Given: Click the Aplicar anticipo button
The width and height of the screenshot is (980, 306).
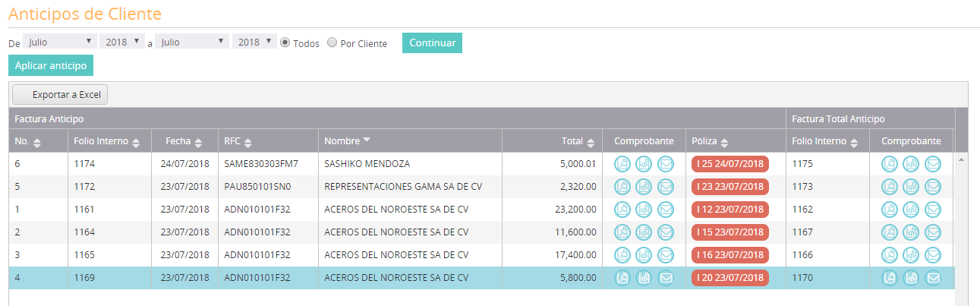Looking at the screenshot, I should tap(51, 66).
